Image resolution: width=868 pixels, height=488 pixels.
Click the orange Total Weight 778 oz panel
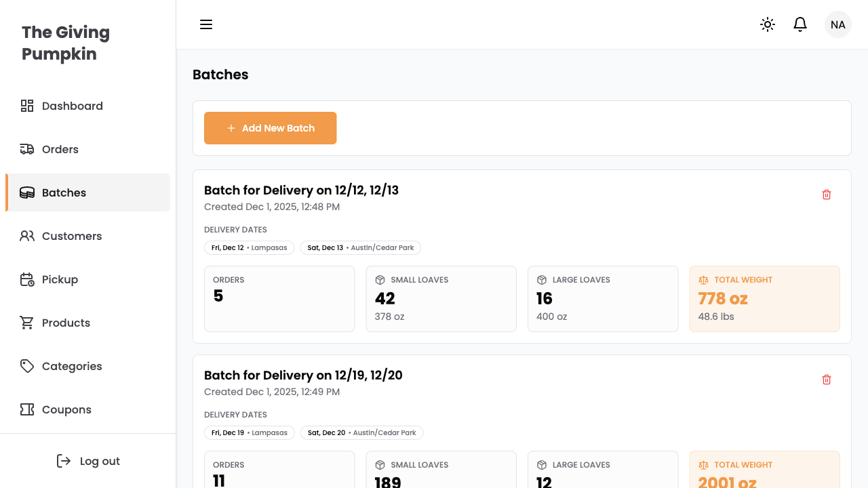764,298
